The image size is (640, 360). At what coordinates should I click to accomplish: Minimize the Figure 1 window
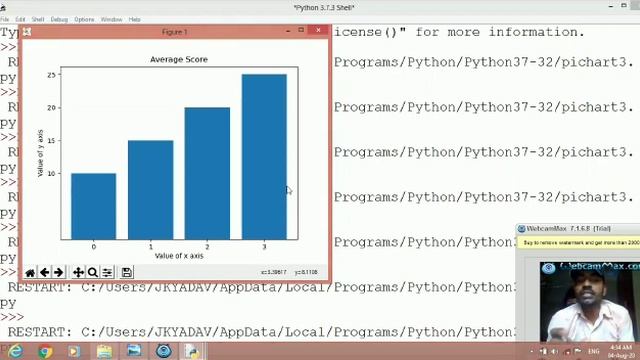(288, 31)
